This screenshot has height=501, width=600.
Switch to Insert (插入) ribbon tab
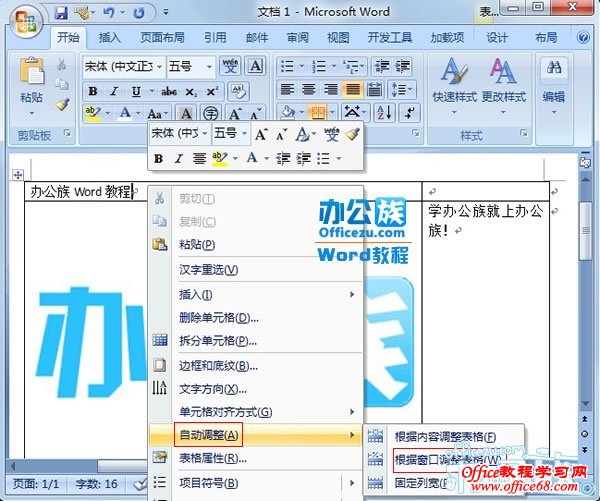click(x=109, y=37)
